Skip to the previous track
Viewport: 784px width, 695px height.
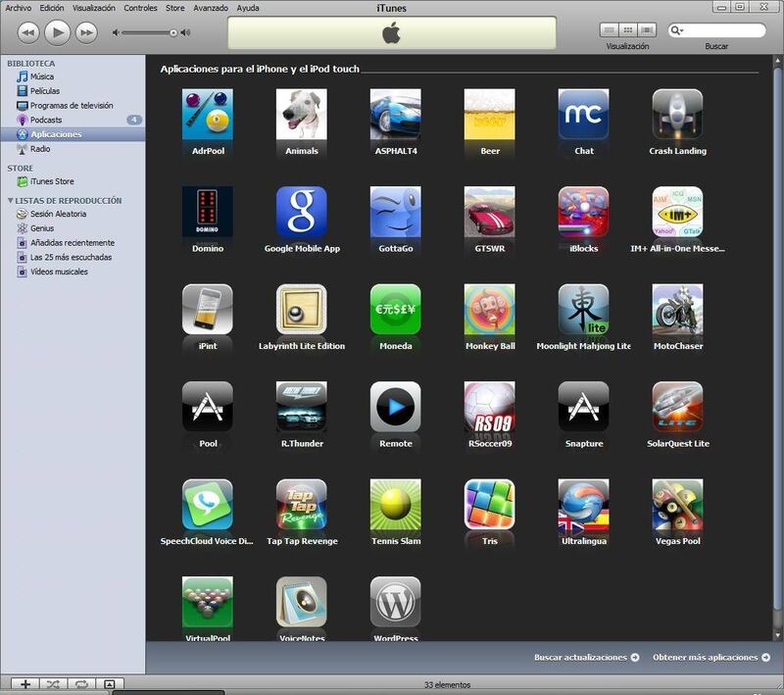pos(28,33)
